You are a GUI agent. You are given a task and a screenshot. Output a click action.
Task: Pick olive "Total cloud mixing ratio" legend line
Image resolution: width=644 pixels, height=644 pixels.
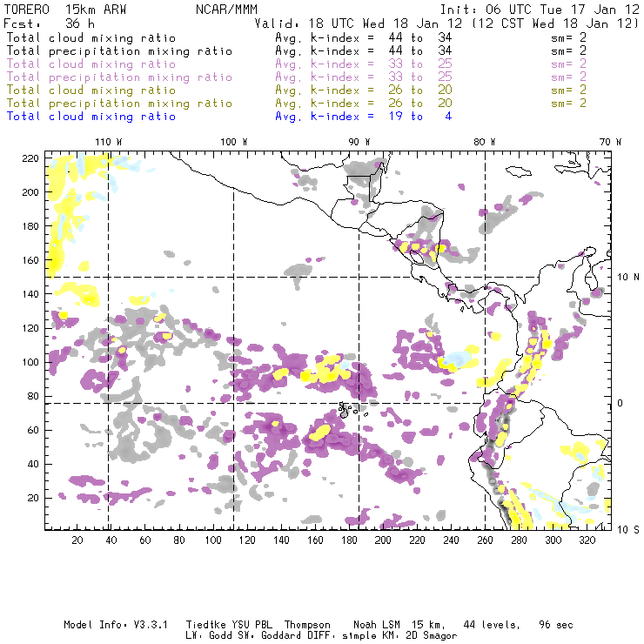click(x=91, y=90)
